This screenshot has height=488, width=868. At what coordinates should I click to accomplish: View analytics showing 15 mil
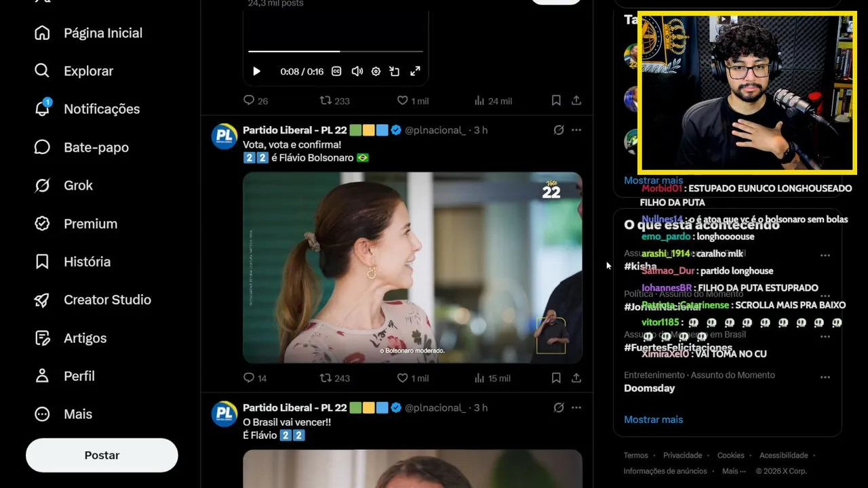tap(493, 378)
